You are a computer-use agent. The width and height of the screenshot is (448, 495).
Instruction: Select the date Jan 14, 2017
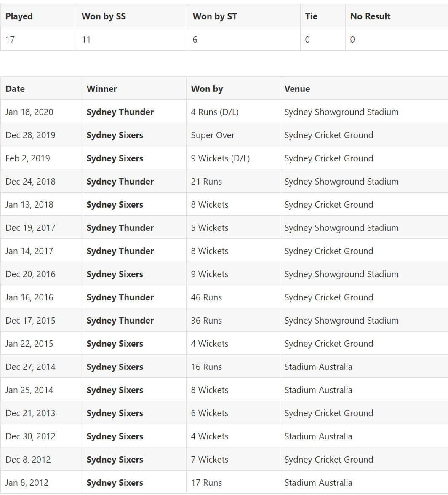pos(29,251)
